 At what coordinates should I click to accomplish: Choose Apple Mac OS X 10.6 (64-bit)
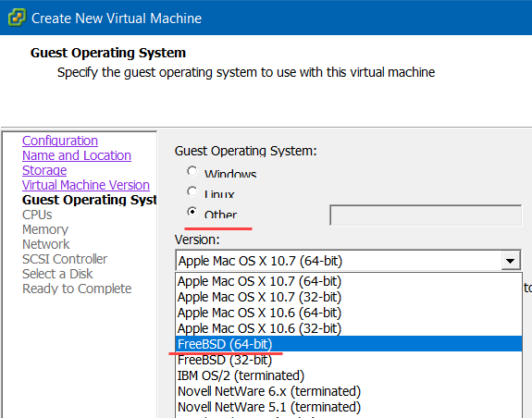(x=349, y=313)
